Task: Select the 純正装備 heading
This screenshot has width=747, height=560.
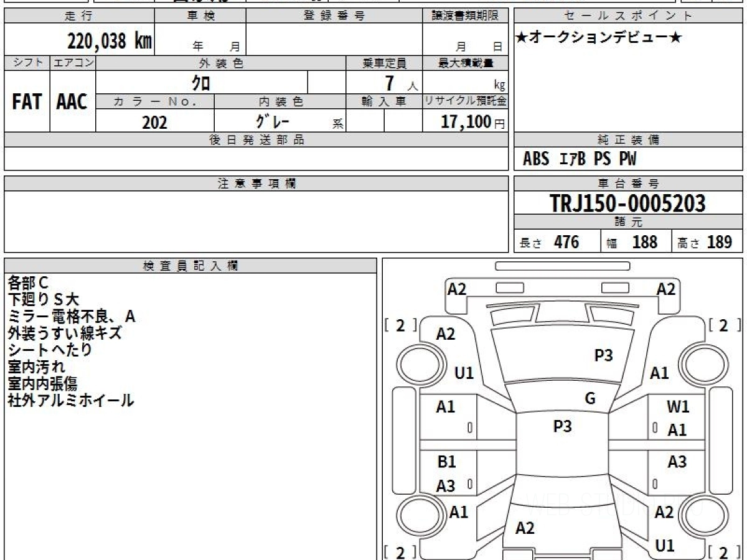Action: [x=629, y=140]
